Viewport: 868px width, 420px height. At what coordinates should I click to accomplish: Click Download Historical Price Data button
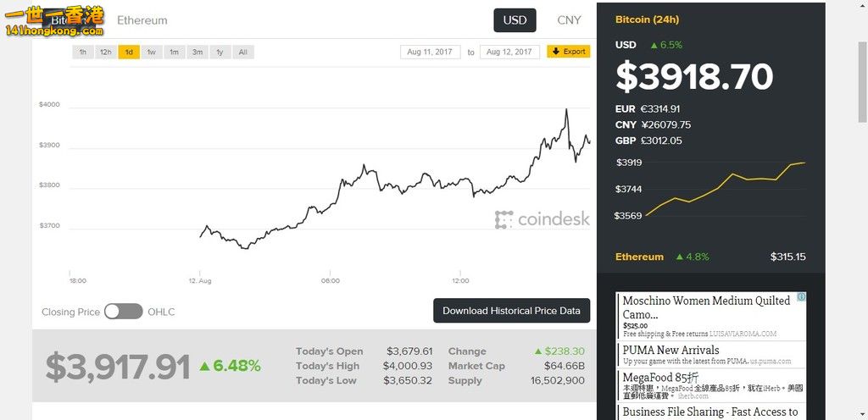511,311
